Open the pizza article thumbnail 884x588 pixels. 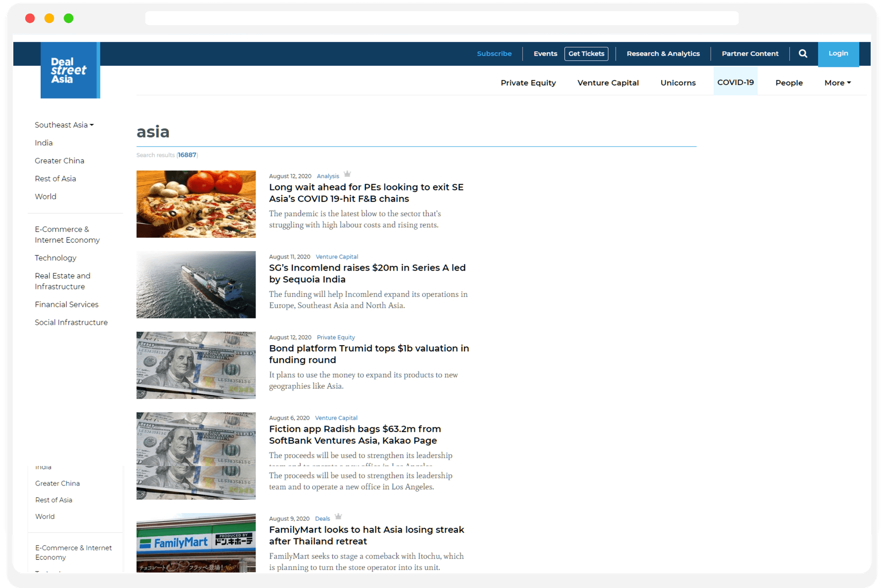pyautogui.click(x=196, y=204)
